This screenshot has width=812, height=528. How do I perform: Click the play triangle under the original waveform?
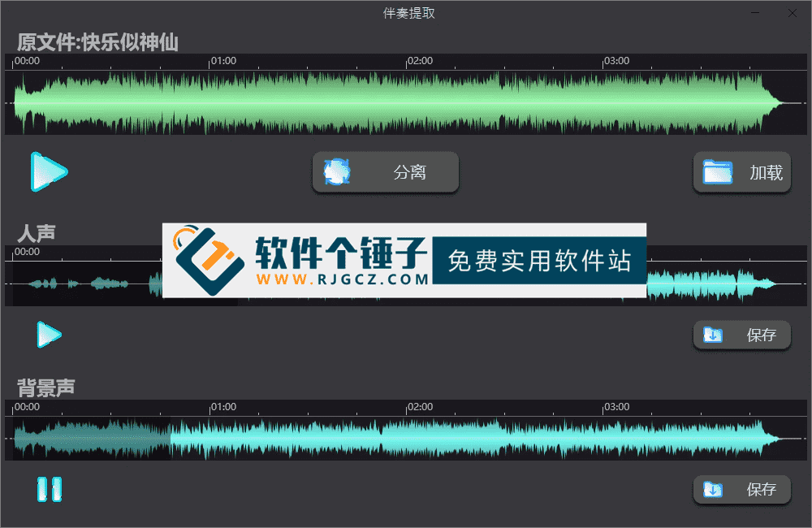(49, 171)
